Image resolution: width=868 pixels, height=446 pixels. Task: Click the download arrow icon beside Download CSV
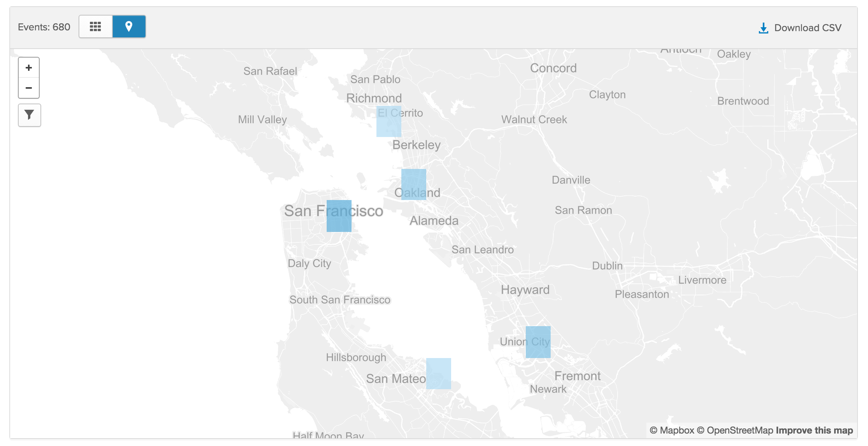click(763, 27)
